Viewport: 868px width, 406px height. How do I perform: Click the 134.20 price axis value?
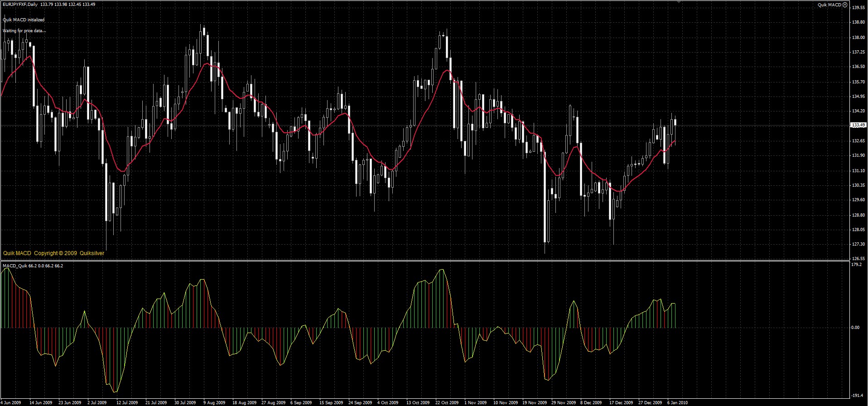[x=858, y=111]
